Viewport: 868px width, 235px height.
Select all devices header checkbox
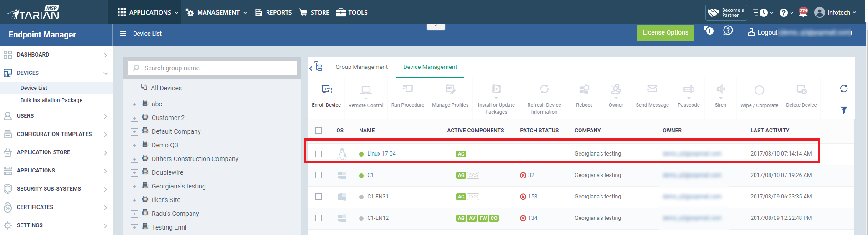(318, 131)
